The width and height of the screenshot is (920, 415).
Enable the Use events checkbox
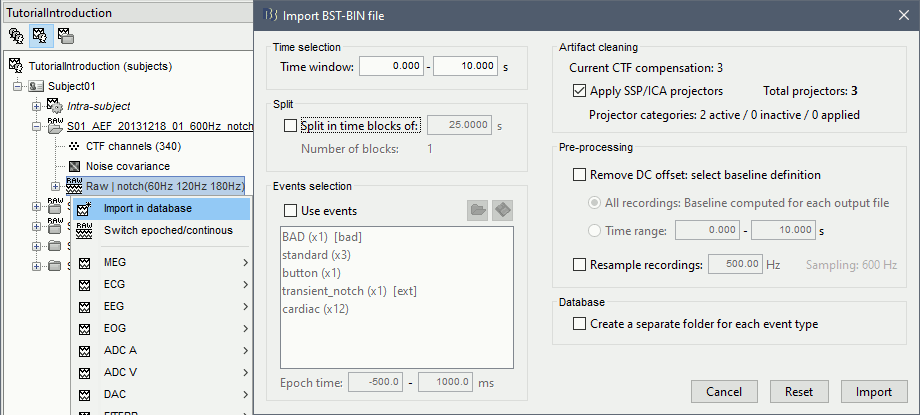coord(291,211)
